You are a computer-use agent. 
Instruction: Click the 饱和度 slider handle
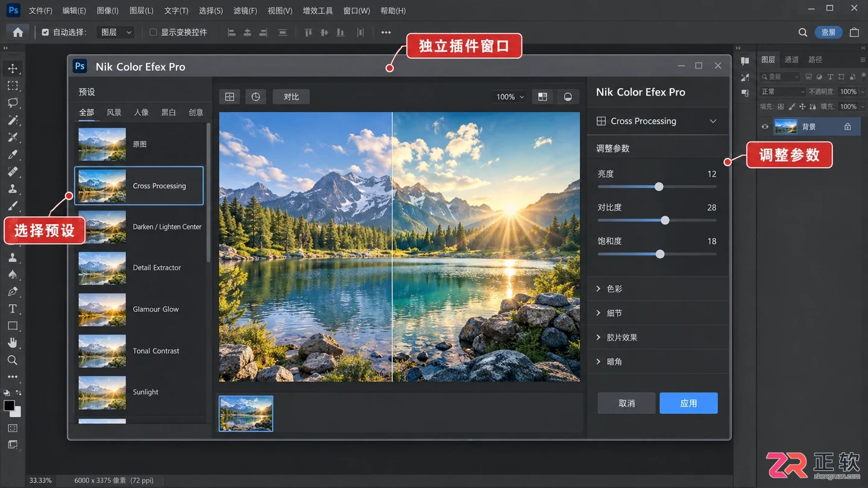click(x=660, y=254)
